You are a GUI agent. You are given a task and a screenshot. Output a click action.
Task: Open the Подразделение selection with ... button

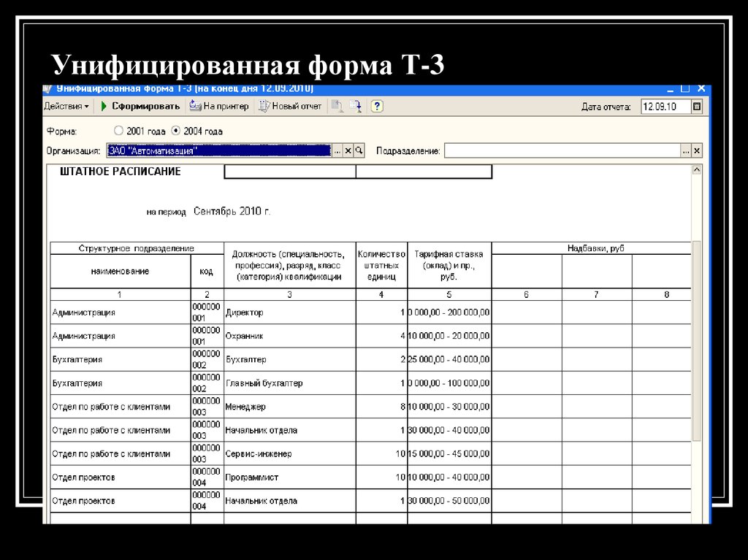click(684, 150)
